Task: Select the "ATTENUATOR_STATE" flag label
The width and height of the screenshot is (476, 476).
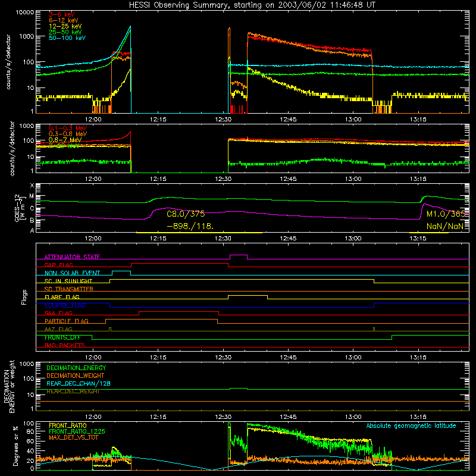Action: point(72,257)
